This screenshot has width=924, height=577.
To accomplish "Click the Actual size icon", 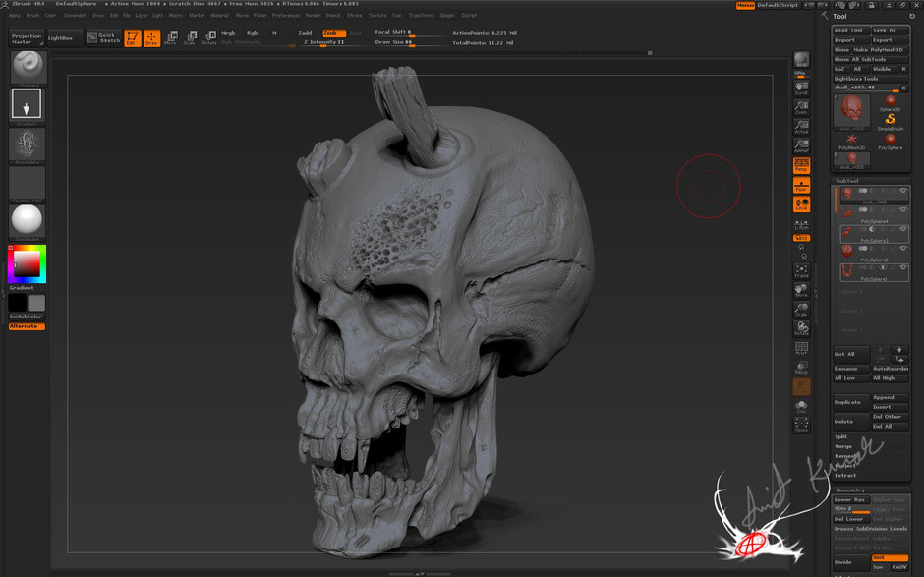I will 801,126.
